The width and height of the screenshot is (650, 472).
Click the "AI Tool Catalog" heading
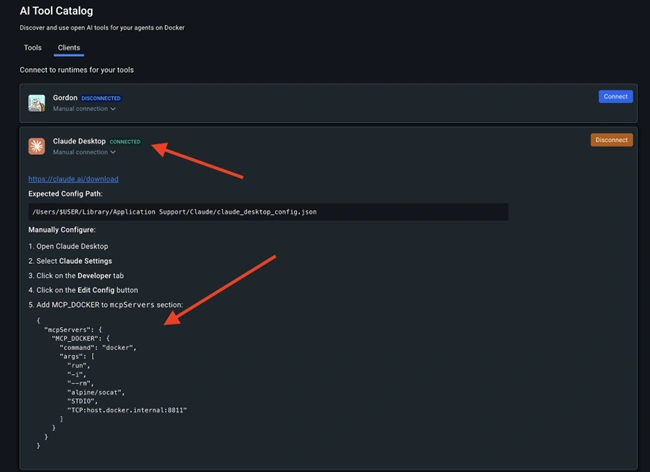coord(56,11)
